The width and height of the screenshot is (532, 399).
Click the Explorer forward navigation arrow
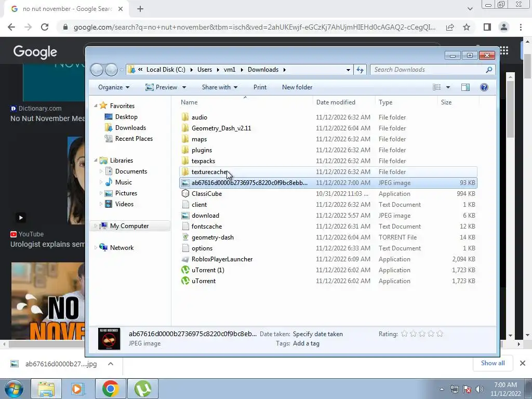point(111,70)
